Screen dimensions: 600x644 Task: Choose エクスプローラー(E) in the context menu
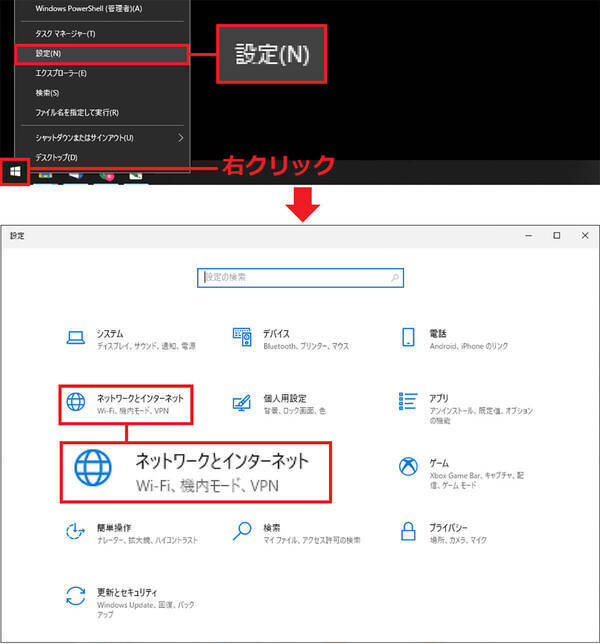pos(61,73)
